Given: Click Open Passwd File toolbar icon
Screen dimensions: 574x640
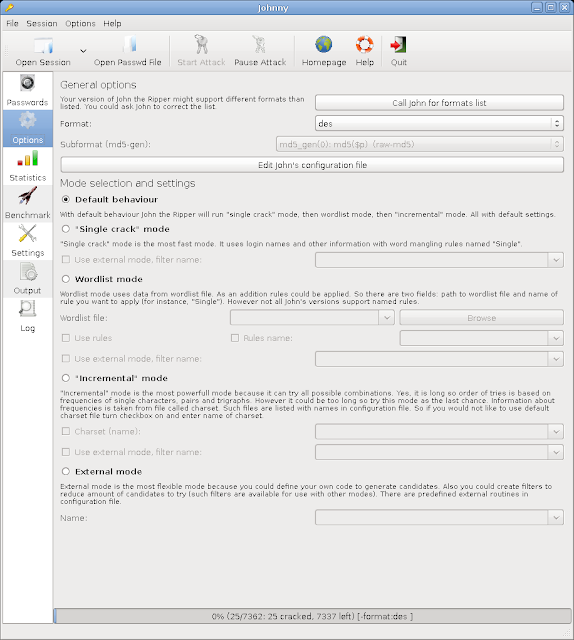Looking at the screenshot, I should pos(129,45).
